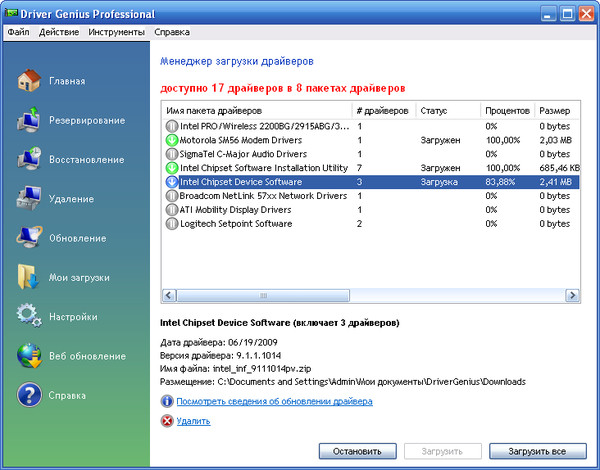Screen dimensions: 600x470
Task: Select Motorola SM56 Modem Drivers name
Action: pos(241,140)
